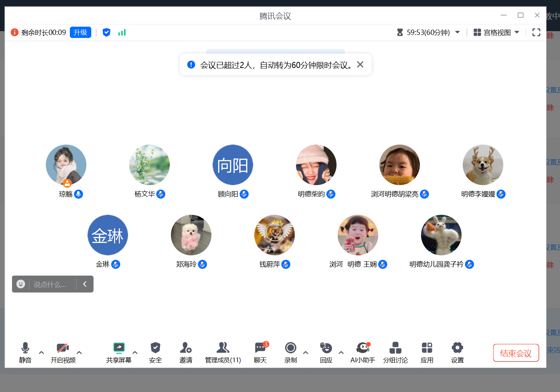
Task: Select 浏河明德胡梁亮 avatar
Action: [400, 165]
